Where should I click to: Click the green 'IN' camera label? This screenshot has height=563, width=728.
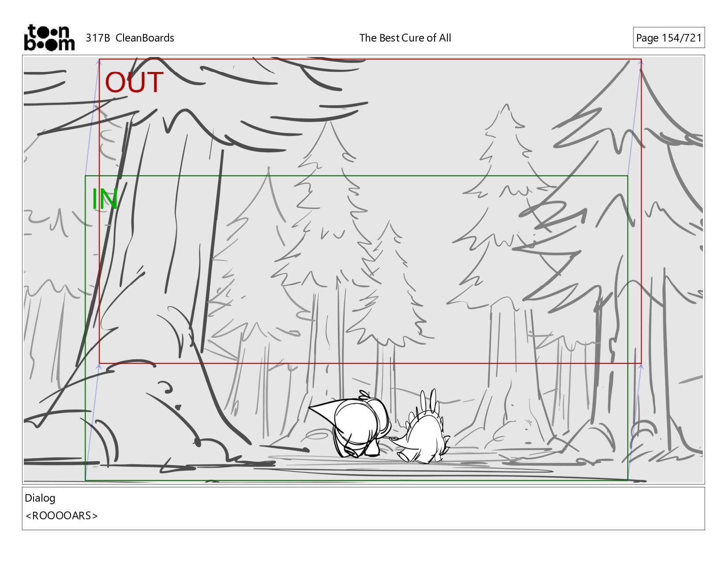tap(105, 199)
